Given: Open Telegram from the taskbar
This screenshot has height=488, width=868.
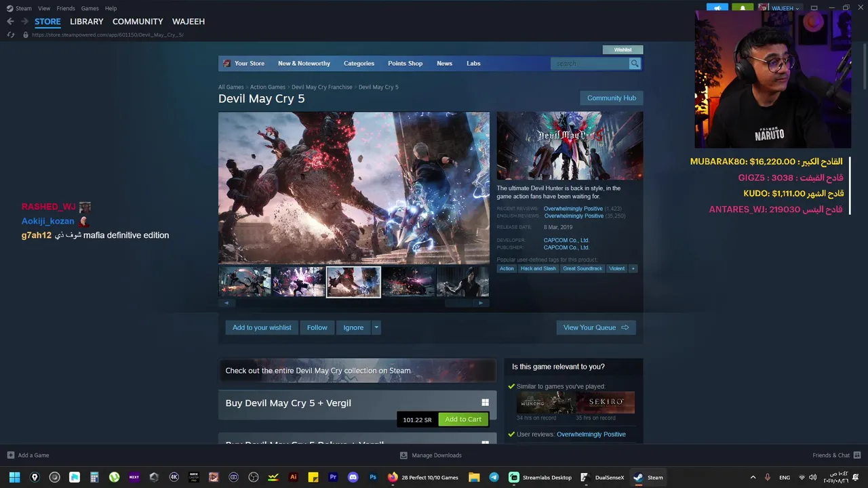Looking at the screenshot, I should pos(494,477).
